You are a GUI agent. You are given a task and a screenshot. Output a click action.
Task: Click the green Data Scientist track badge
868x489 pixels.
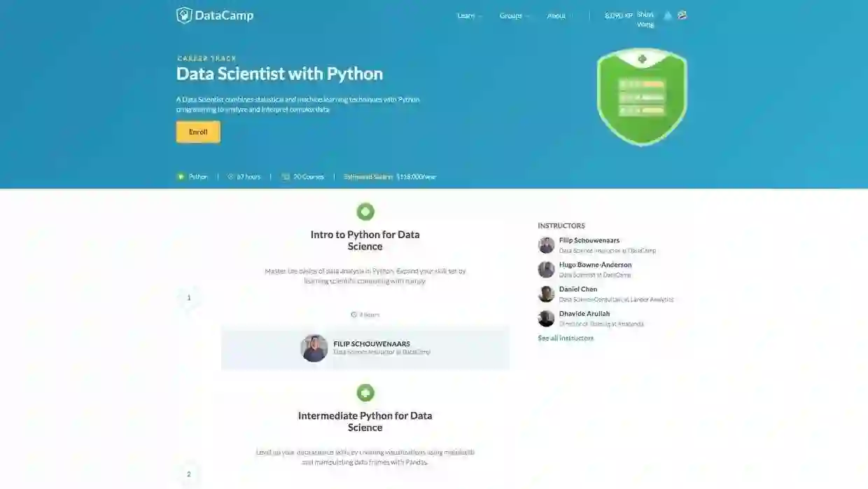(642, 97)
